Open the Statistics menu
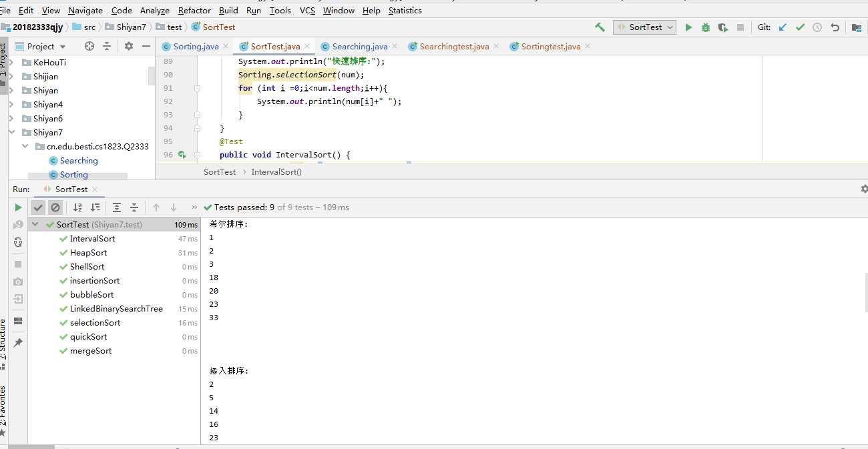Image resolution: width=868 pixels, height=449 pixels. (405, 10)
